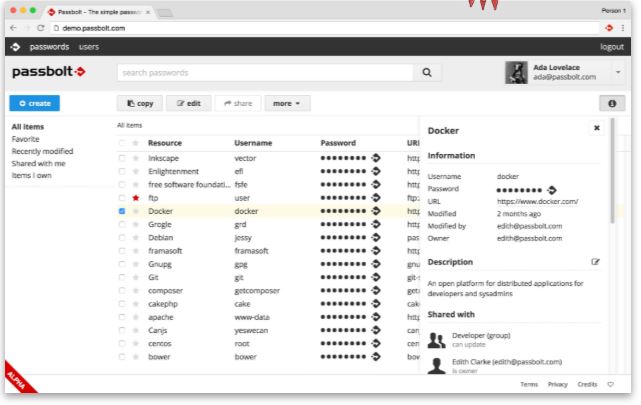The image size is (641, 405).
Task: Expand the Ada Lovelace profile dropdown arrow
Action: click(x=618, y=72)
